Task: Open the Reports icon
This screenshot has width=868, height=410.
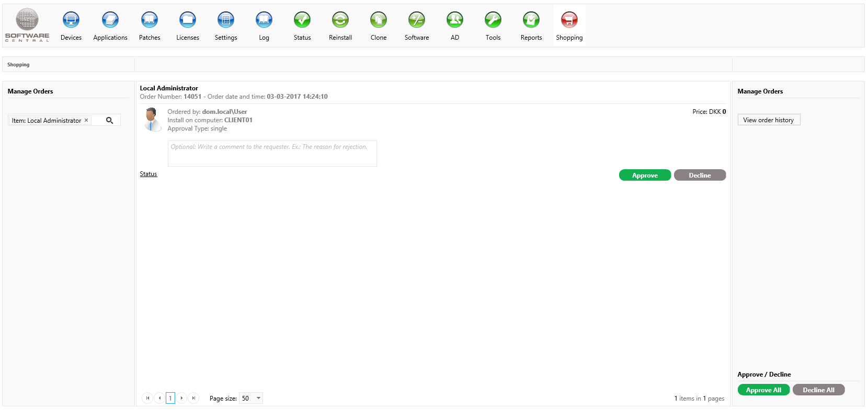Action: pyautogui.click(x=531, y=20)
